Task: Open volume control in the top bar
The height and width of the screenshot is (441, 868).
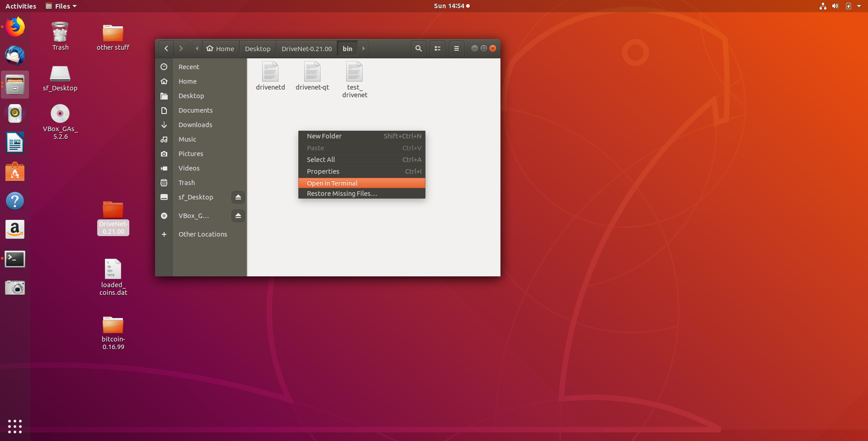Action: [835, 6]
